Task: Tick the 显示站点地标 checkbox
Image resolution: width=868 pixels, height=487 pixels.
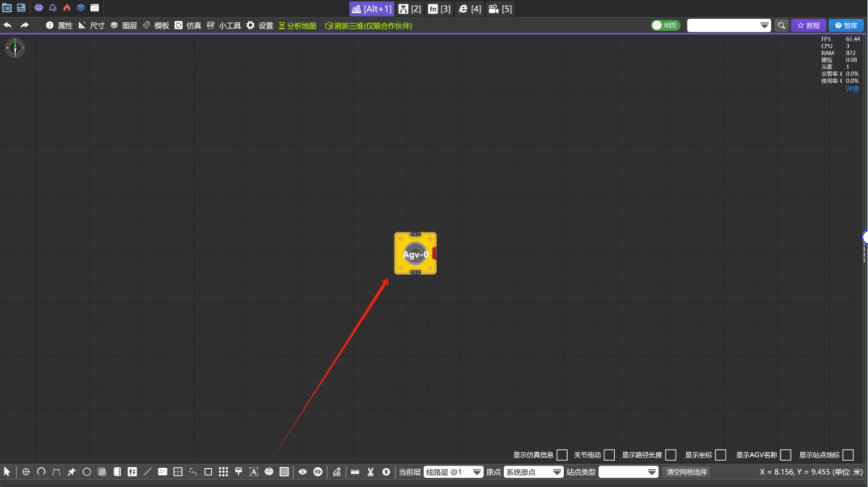Action: 848,455
